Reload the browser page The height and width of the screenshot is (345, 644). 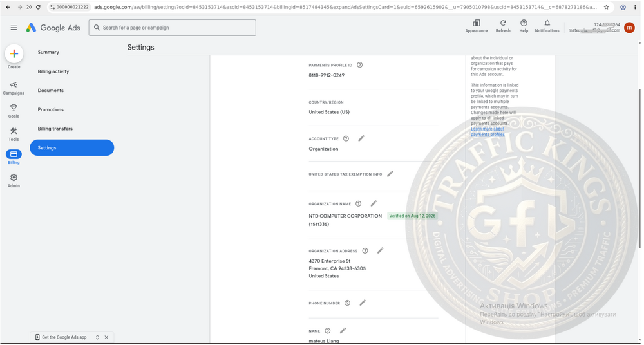click(x=38, y=7)
